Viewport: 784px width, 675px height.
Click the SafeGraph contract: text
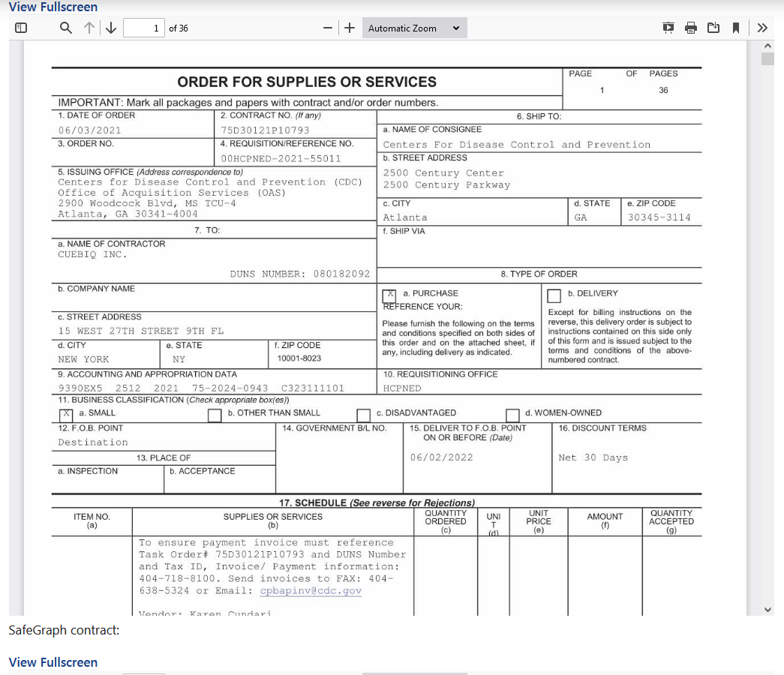coord(64,630)
